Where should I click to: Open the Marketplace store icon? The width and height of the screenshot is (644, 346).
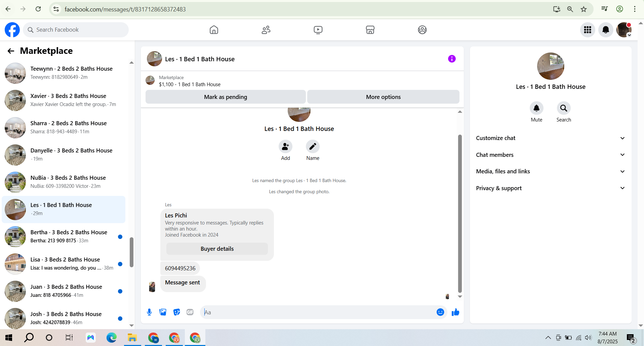click(370, 30)
